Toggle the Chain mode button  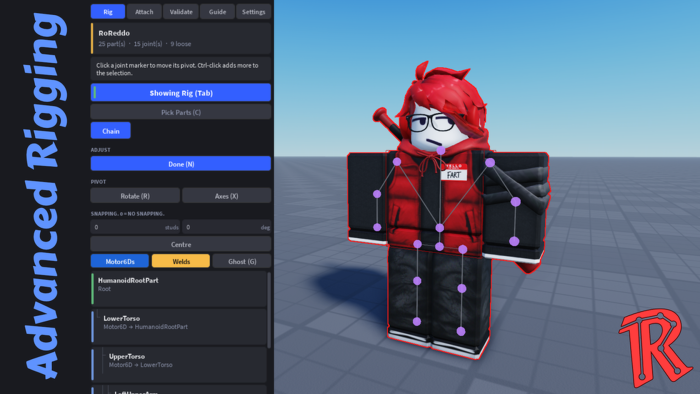pyautogui.click(x=111, y=131)
